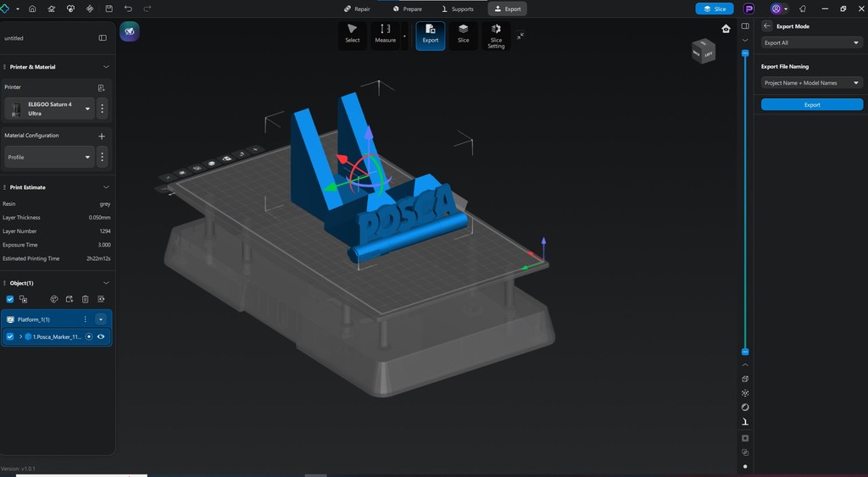Select the Measure tool
The width and height of the screenshot is (868, 477).
[x=386, y=35]
